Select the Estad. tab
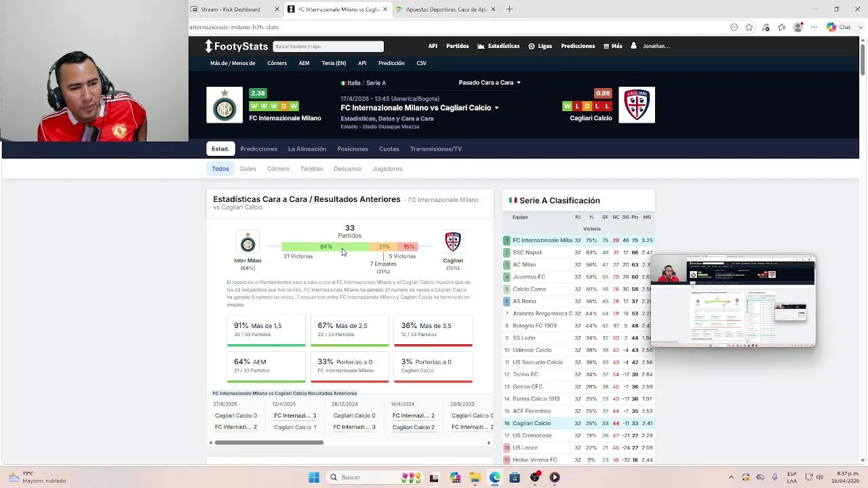This screenshot has height=488, width=868. pos(220,149)
